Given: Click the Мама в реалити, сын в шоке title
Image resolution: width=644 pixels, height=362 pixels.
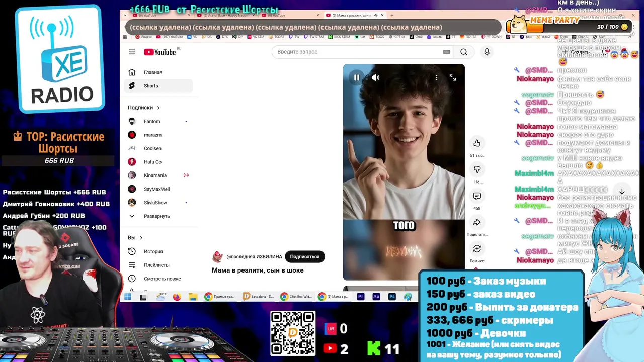Looking at the screenshot, I should 258,270.
